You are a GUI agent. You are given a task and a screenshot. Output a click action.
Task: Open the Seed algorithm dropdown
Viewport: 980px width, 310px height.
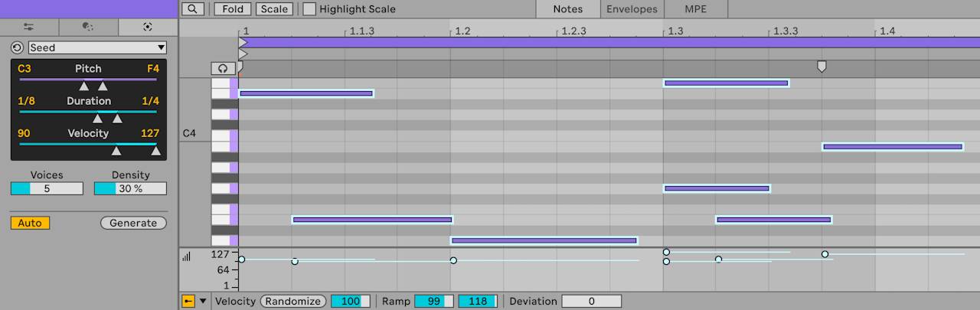coord(97,47)
